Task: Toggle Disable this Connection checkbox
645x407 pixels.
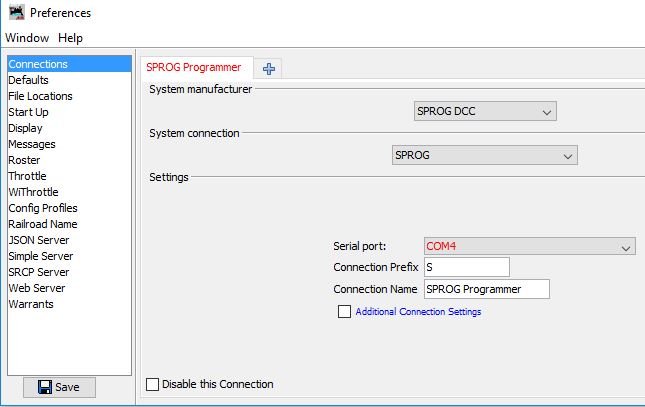Action: click(152, 384)
